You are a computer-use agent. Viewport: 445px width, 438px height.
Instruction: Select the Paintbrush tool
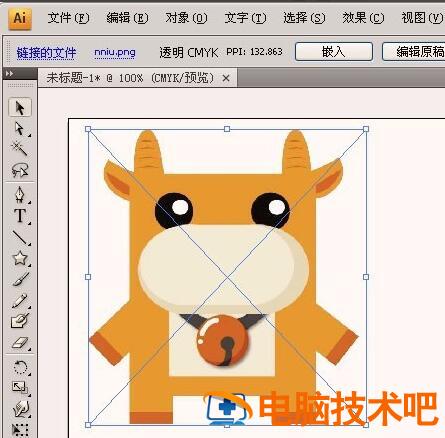point(20,279)
